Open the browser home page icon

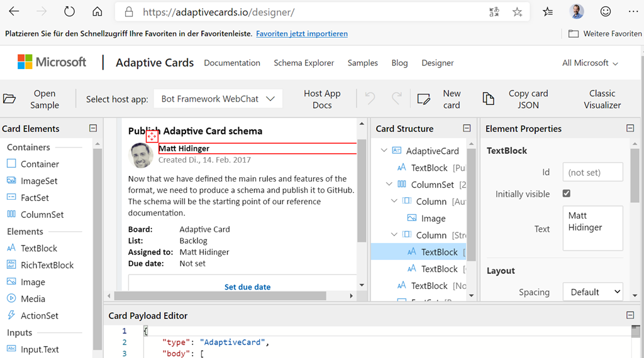pyautogui.click(x=97, y=11)
